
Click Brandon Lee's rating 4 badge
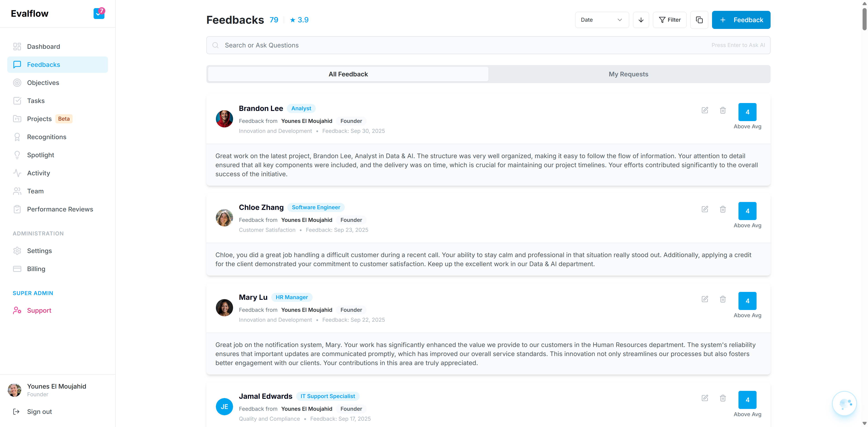[747, 112]
